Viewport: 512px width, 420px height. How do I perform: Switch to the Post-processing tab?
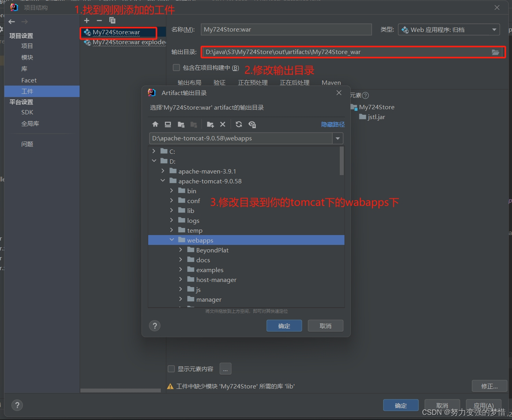coord(294,83)
